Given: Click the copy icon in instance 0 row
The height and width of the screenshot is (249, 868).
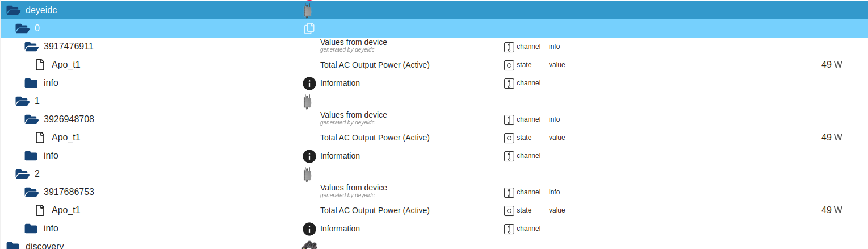Looking at the screenshot, I should coord(309,28).
